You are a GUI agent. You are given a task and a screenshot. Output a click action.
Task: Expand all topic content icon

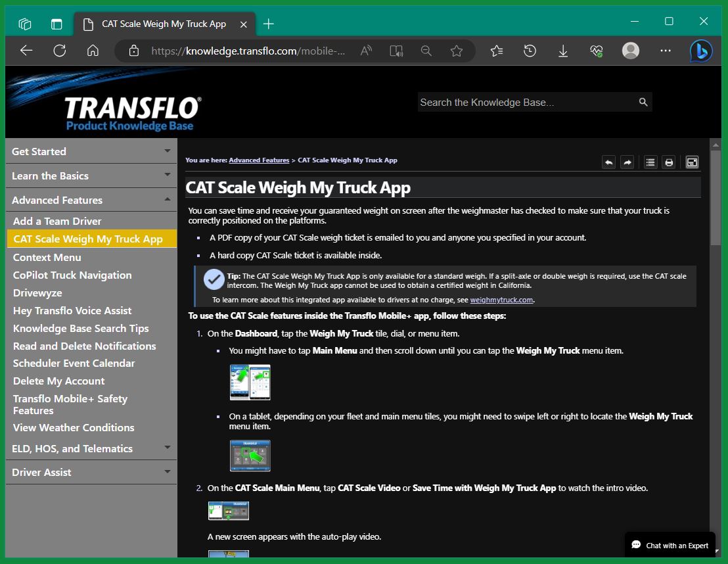pyautogui.click(x=650, y=162)
